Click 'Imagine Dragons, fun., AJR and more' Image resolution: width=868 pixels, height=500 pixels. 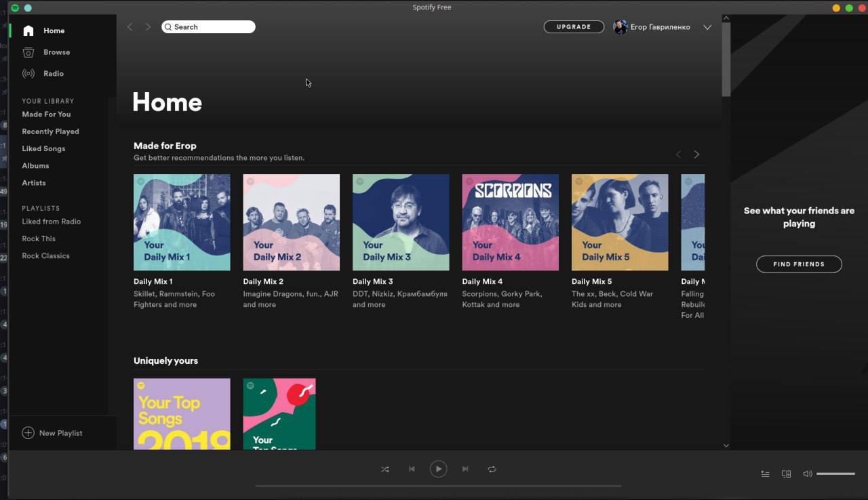click(x=291, y=299)
